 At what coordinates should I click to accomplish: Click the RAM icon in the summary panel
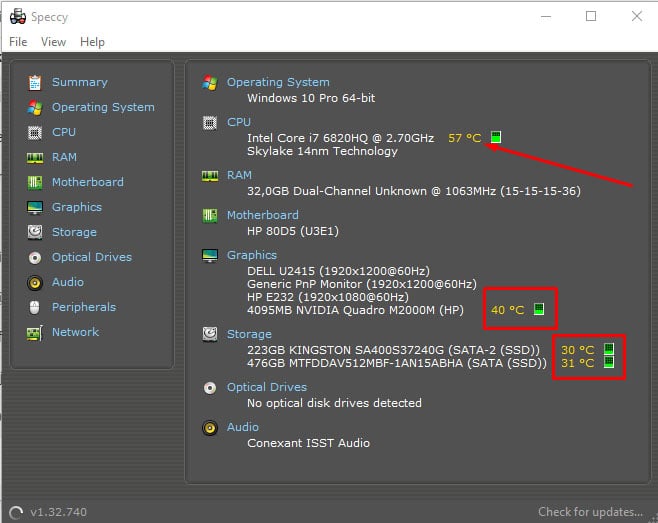pos(210,175)
